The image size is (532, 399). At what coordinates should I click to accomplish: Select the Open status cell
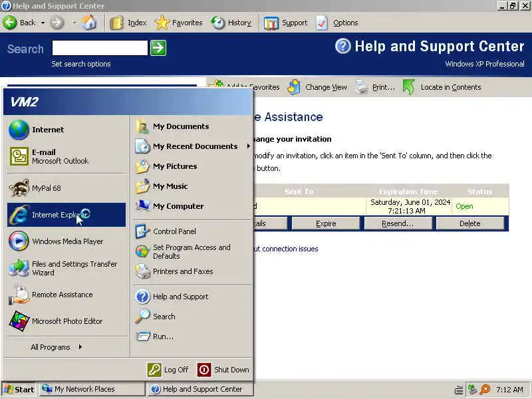click(x=480, y=206)
